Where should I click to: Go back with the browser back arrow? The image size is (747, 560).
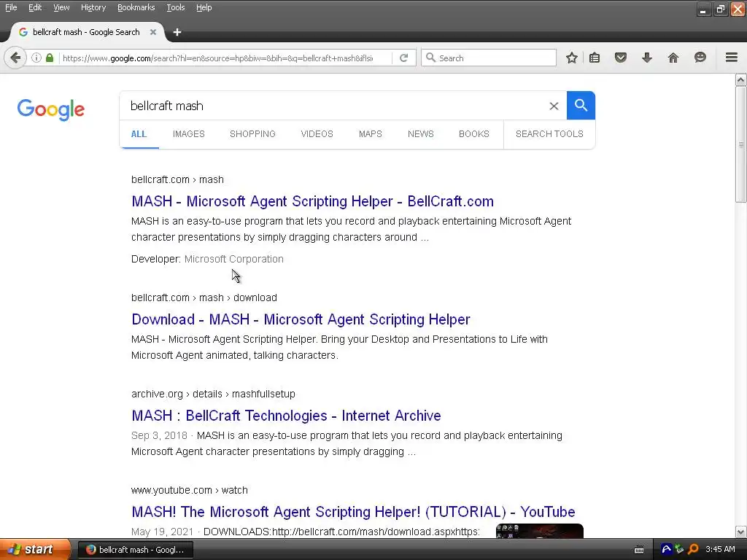coord(15,58)
